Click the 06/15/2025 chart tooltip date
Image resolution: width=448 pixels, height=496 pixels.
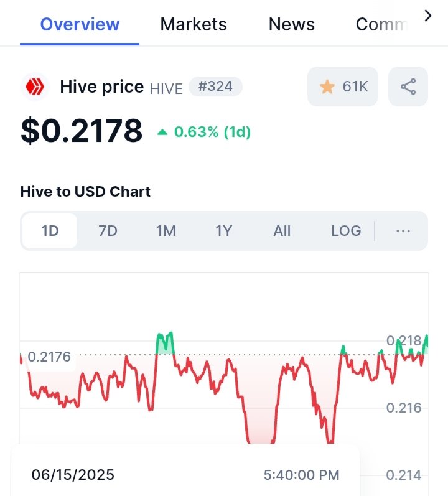pyautogui.click(x=73, y=475)
